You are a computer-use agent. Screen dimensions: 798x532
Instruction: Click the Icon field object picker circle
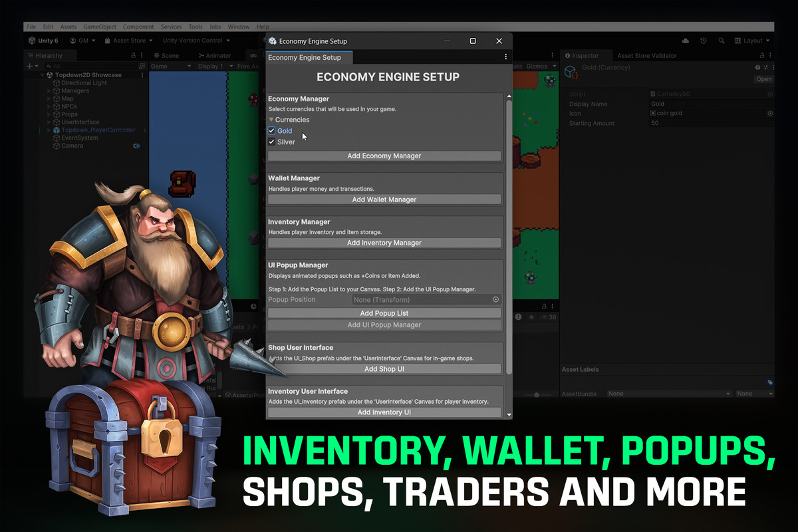coord(770,114)
